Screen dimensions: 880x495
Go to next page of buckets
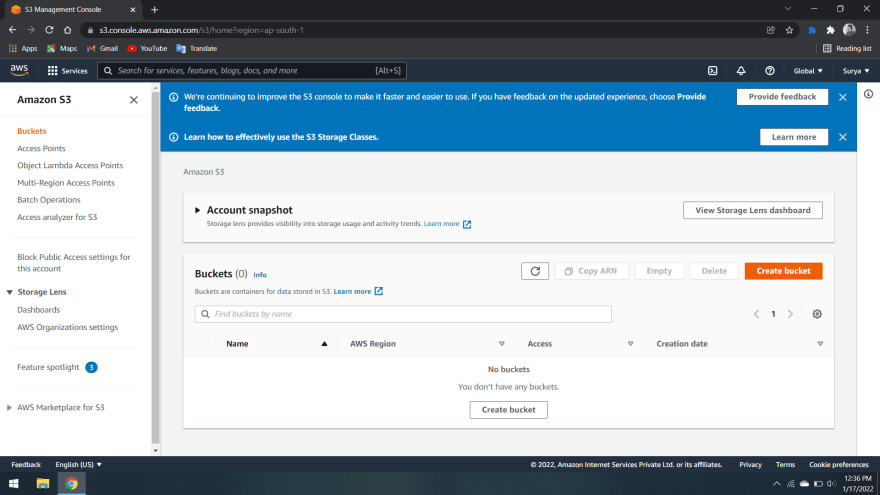[x=790, y=314]
